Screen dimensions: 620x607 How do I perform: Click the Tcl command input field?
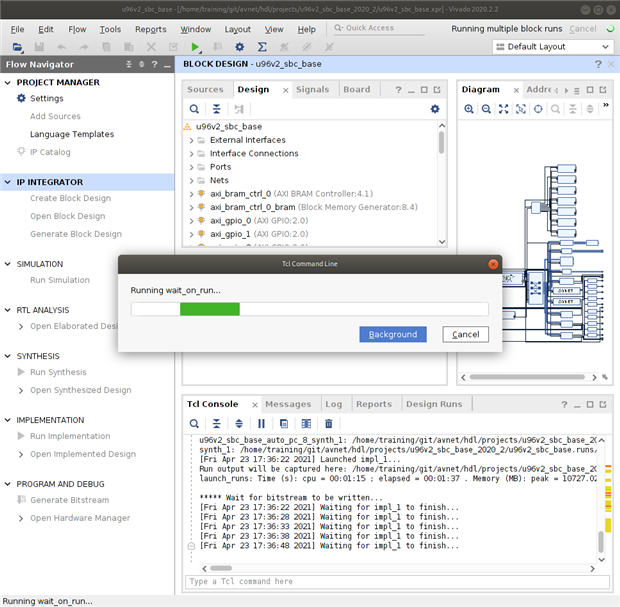click(390, 581)
